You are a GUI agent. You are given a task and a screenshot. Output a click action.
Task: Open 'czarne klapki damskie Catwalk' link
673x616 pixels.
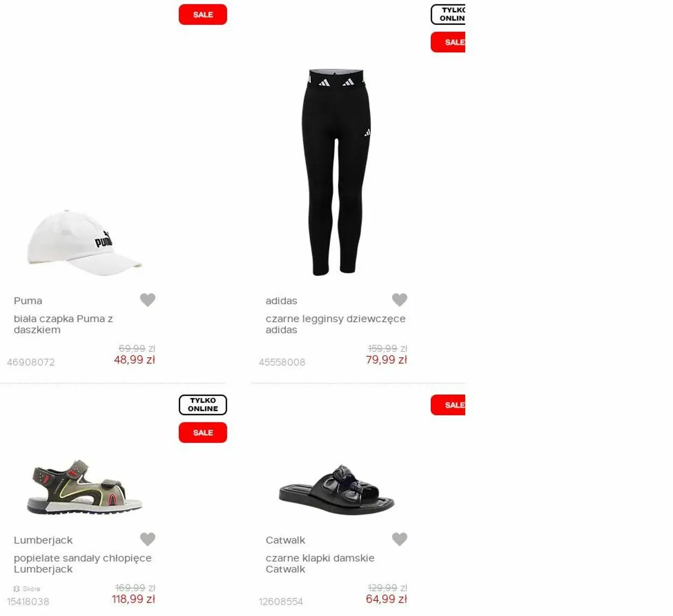pyautogui.click(x=320, y=564)
